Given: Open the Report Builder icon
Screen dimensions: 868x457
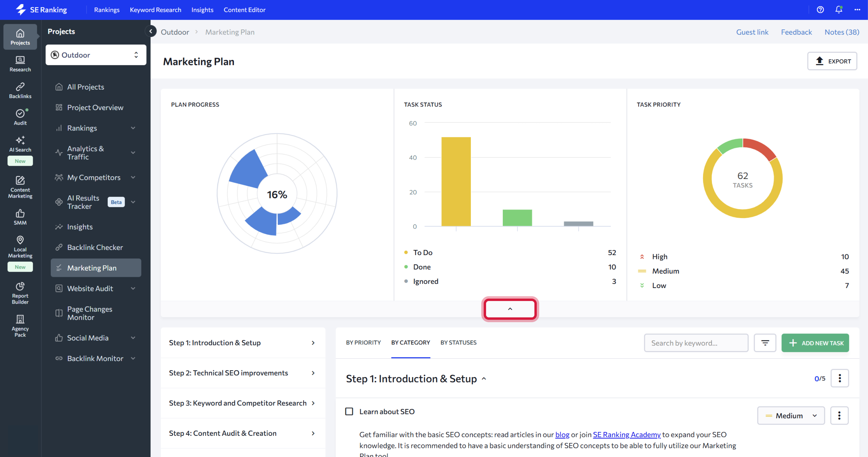Looking at the screenshot, I should click(20, 293).
